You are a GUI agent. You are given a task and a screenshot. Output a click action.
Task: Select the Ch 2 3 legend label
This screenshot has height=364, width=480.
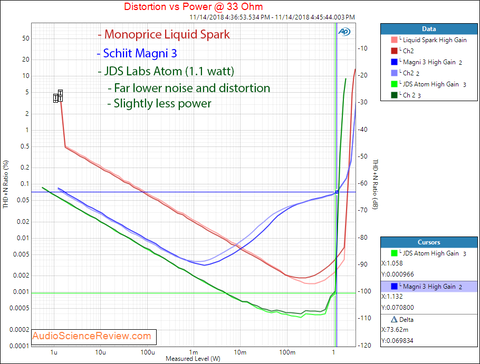point(412,95)
